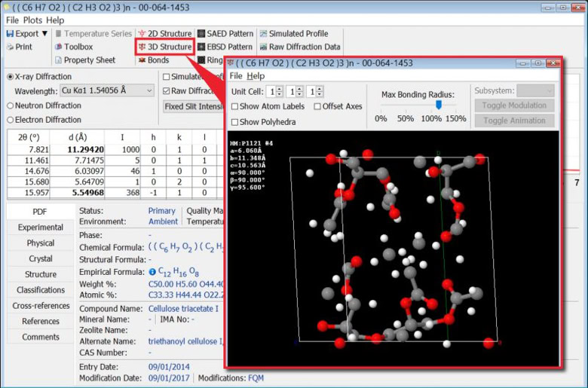The image size is (588, 388).
Task: Click the Cellulose triacetate I link
Action: click(x=183, y=309)
